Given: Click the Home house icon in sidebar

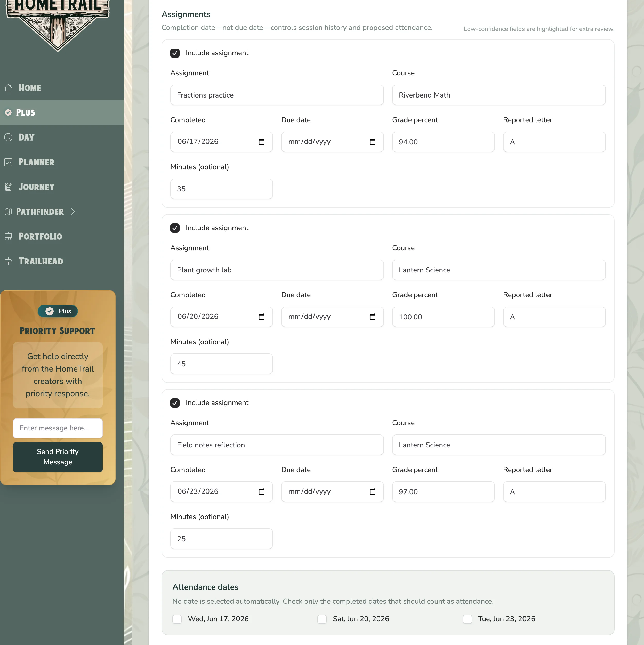Looking at the screenshot, I should click(8, 88).
